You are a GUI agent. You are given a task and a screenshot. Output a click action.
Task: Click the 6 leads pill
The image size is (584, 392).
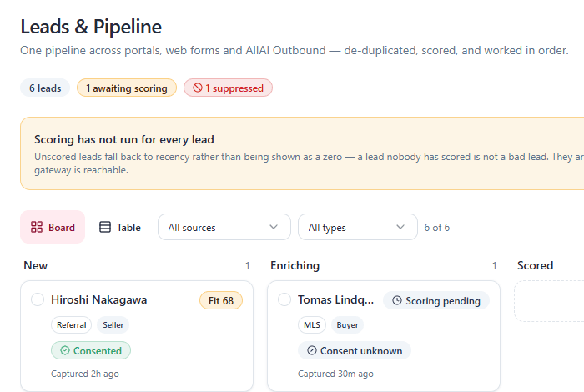45,88
